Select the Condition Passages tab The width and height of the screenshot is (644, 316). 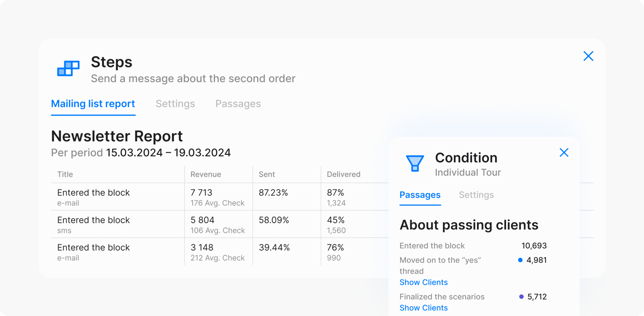click(420, 195)
